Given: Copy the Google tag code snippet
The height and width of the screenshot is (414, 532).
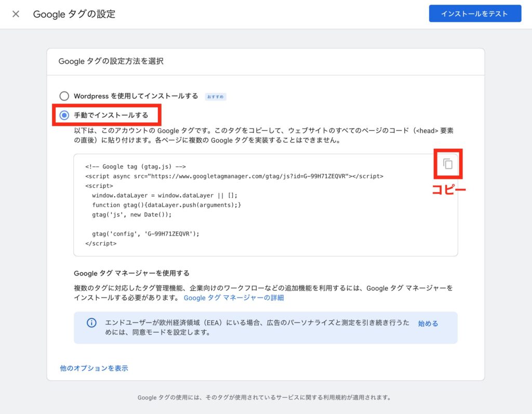Looking at the screenshot, I should (x=448, y=164).
